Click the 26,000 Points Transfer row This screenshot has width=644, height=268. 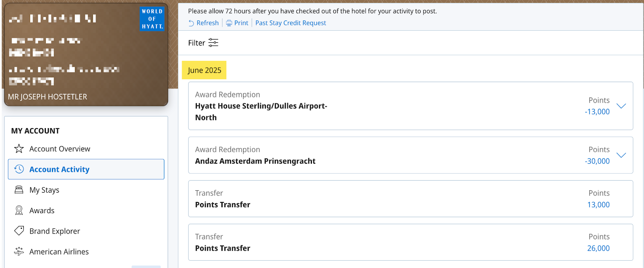(410, 242)
